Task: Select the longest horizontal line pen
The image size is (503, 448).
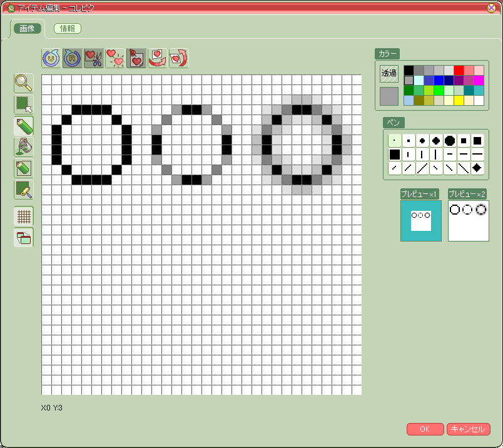Action: point(477,155)
